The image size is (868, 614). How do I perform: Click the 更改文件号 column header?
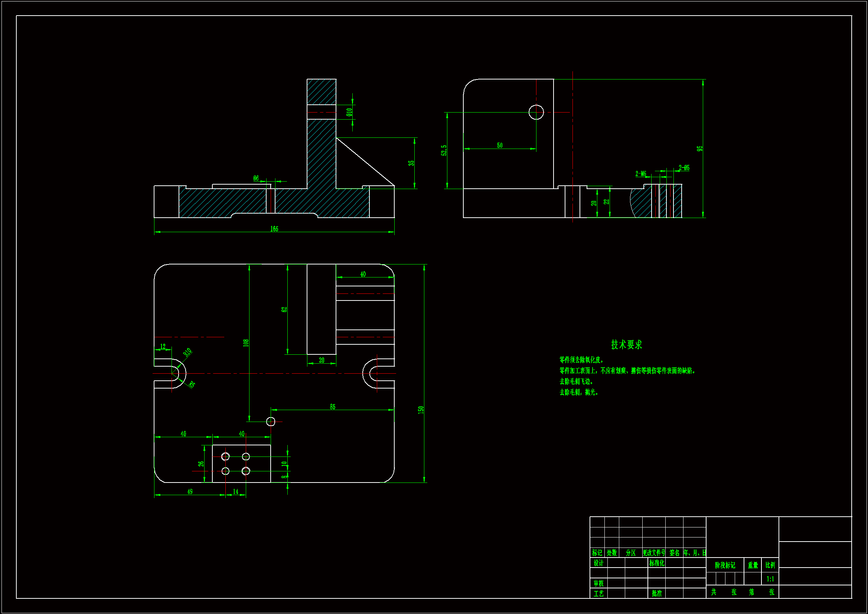point(654,553)
